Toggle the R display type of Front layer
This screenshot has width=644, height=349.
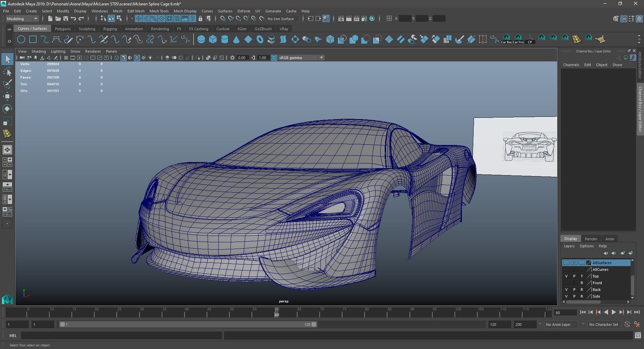[582, 283]
